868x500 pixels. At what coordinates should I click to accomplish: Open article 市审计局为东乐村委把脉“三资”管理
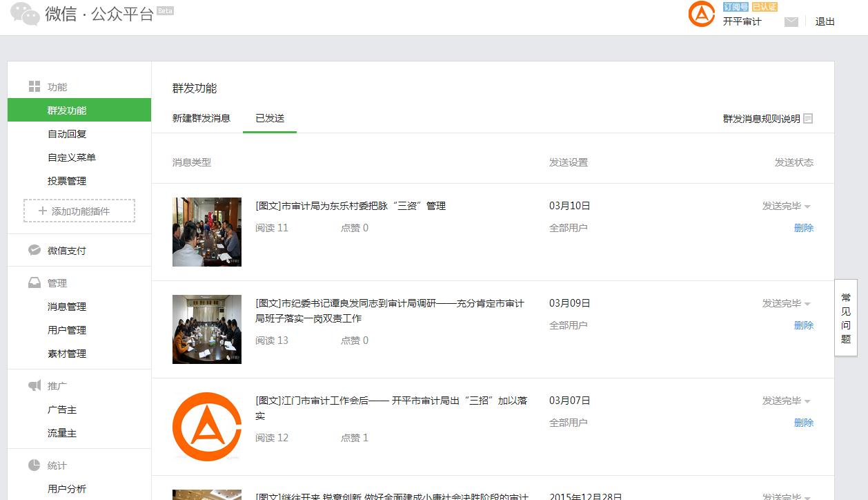tap(351, 206)
